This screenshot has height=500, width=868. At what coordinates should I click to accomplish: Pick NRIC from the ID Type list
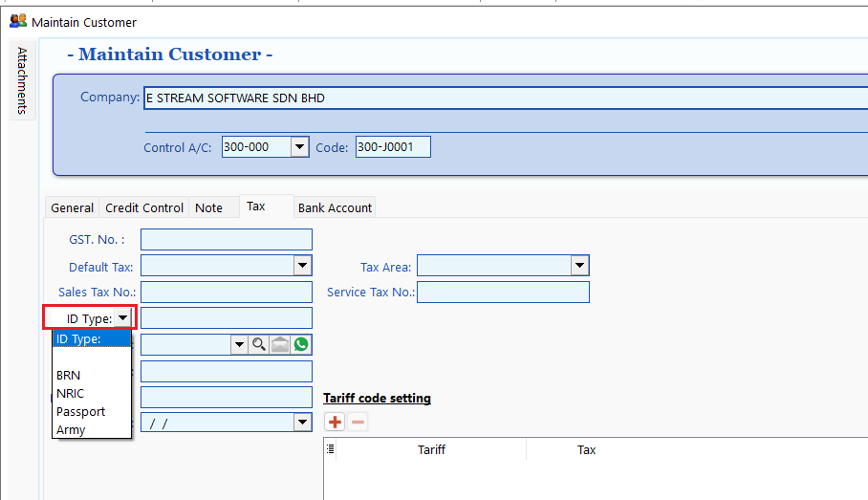pos(70,394)
